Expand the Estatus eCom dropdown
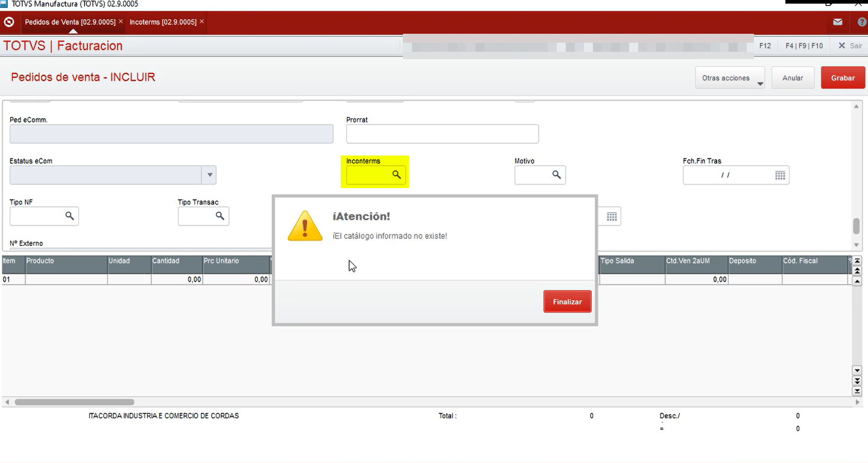868x463 pixels. point(210,175)
